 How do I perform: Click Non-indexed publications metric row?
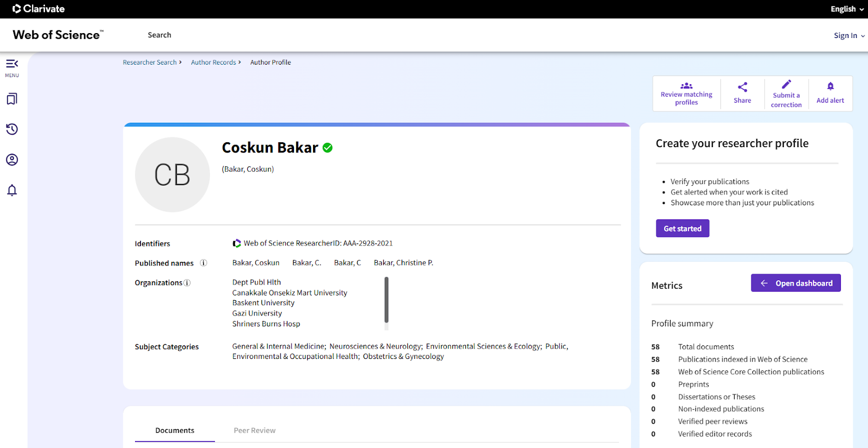(x=708, y=409)
